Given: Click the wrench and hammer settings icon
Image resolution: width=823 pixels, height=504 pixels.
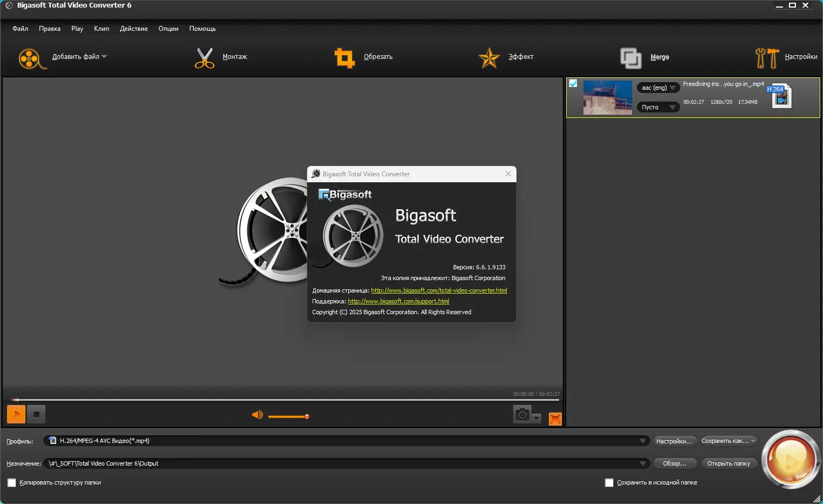Looking at the screenshot, I should click(x=767, y=58).
